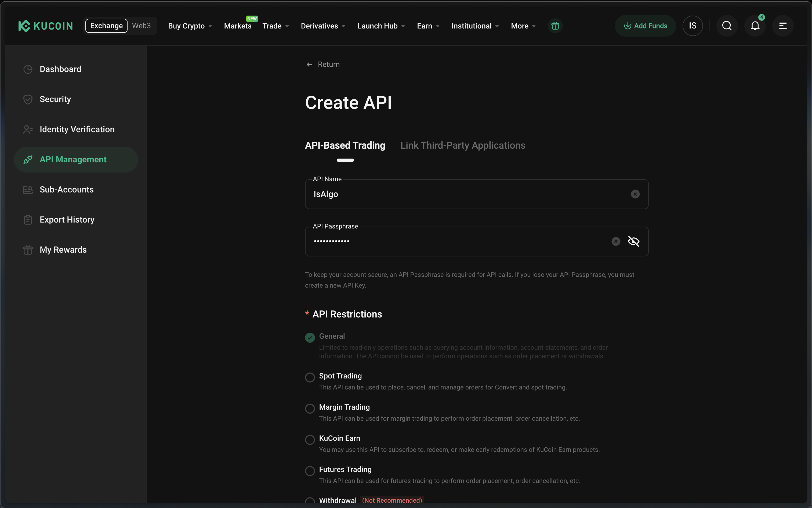
Task: Click the back arrow beside Return
Action: coord(309,65)
